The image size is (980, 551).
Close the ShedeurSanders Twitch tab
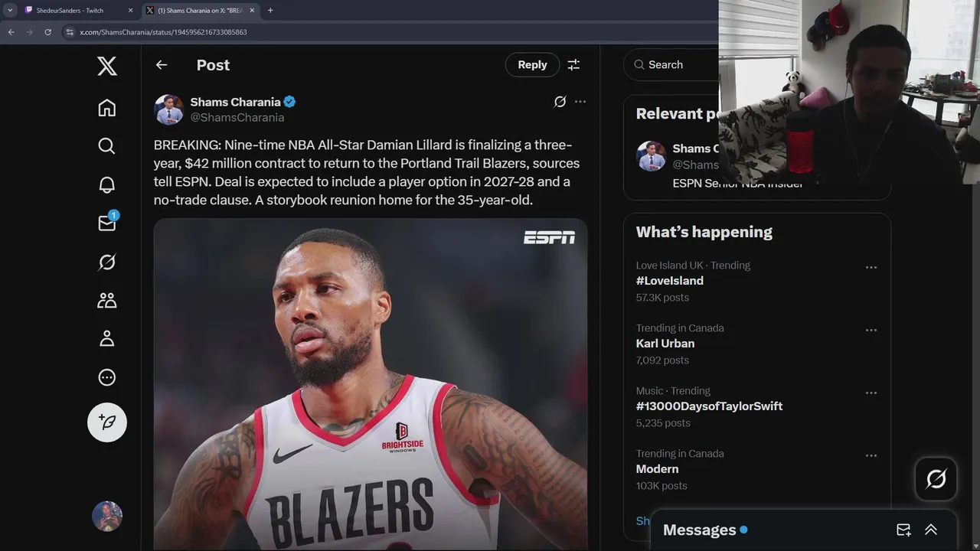(x=130, y=11)
